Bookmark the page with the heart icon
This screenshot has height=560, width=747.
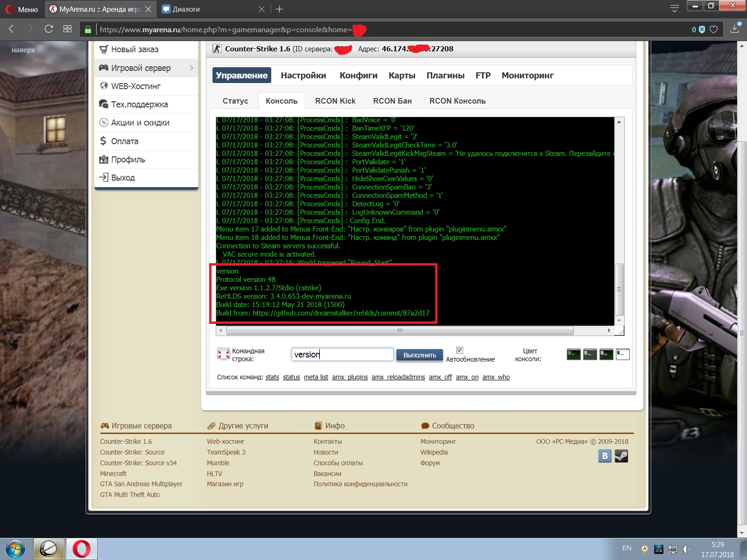[x=714, y=29]
